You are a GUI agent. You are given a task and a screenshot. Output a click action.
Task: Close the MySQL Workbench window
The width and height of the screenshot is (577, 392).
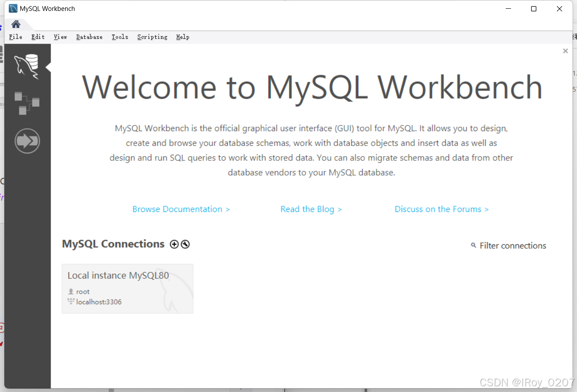point(560,9)
